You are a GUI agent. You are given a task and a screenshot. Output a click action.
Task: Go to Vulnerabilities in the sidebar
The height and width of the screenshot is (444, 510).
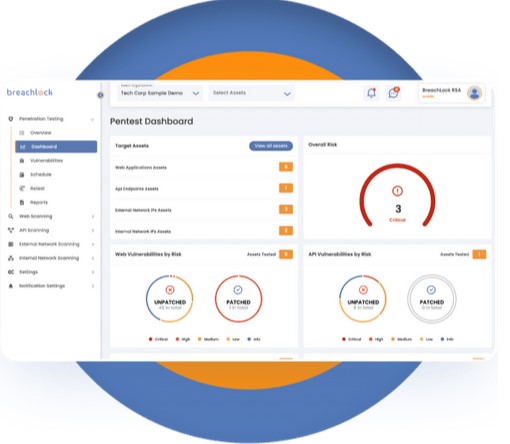[46, 161]
